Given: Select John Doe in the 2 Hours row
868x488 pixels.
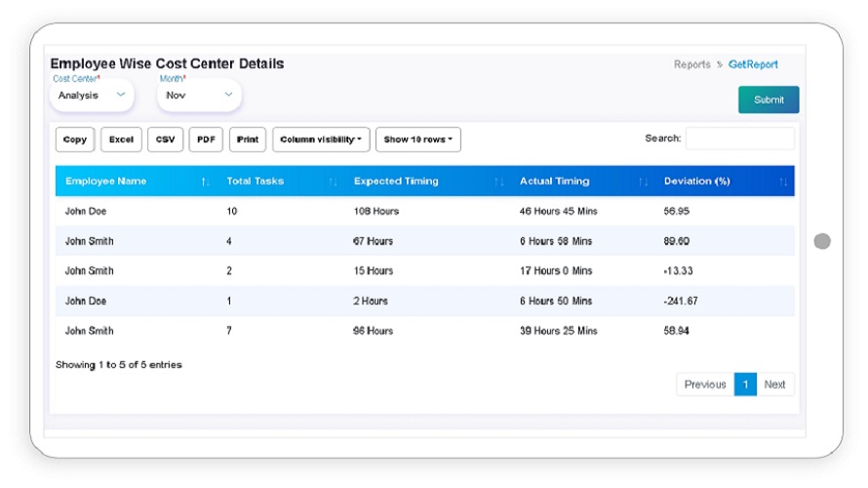Looking at the screenshot, I should 86,301.
